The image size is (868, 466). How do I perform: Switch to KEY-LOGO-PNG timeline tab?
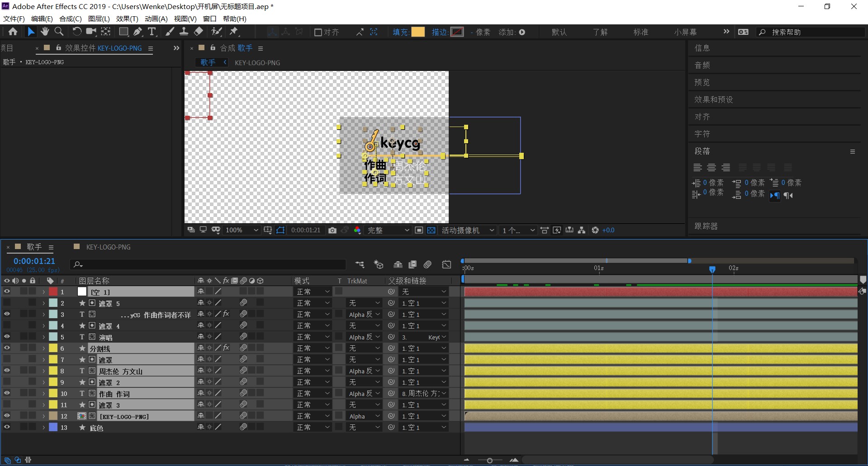click(108, 247)
